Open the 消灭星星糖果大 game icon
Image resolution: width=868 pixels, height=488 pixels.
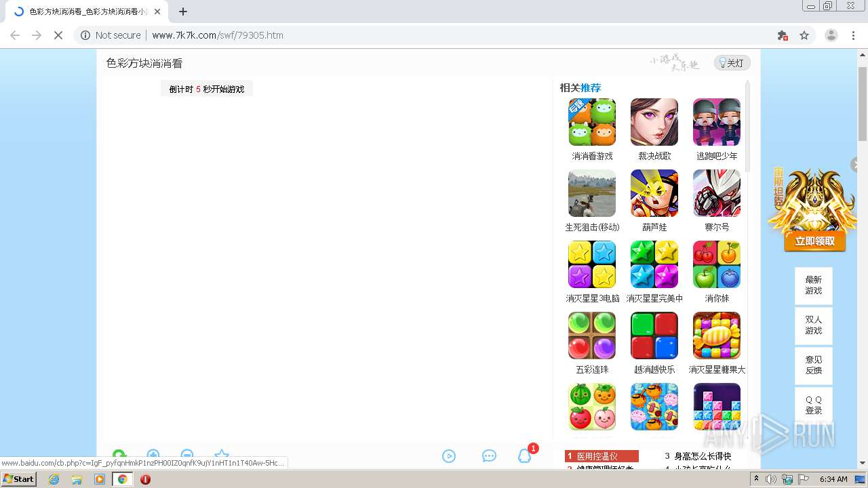pos(717,335)
